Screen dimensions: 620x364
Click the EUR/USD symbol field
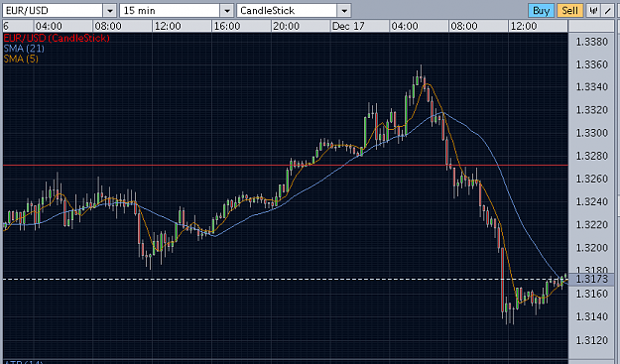pyautogui.click(x=53, y=11)
